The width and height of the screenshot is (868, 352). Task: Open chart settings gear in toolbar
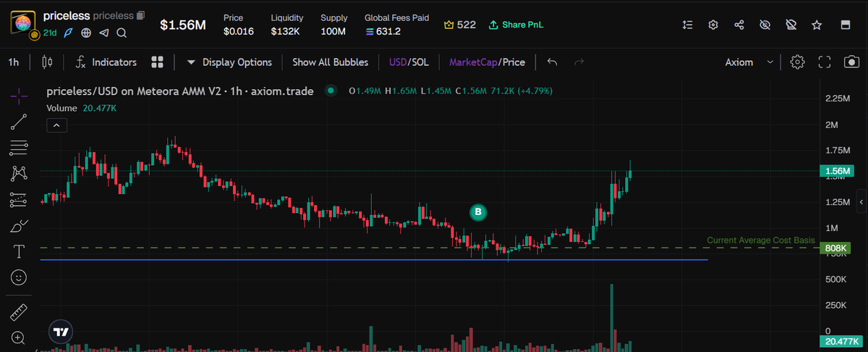[x=797, y=62]
